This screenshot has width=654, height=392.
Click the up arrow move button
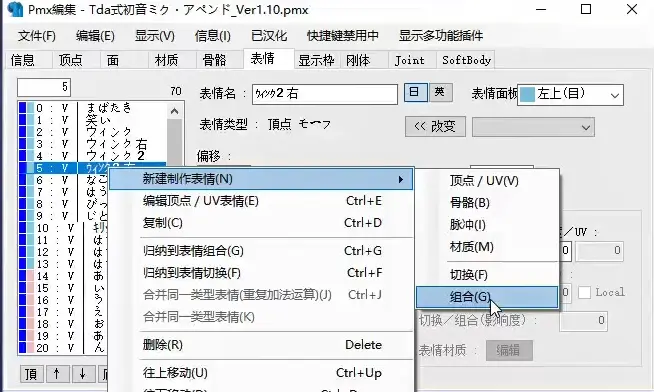[x=57, y=374]
